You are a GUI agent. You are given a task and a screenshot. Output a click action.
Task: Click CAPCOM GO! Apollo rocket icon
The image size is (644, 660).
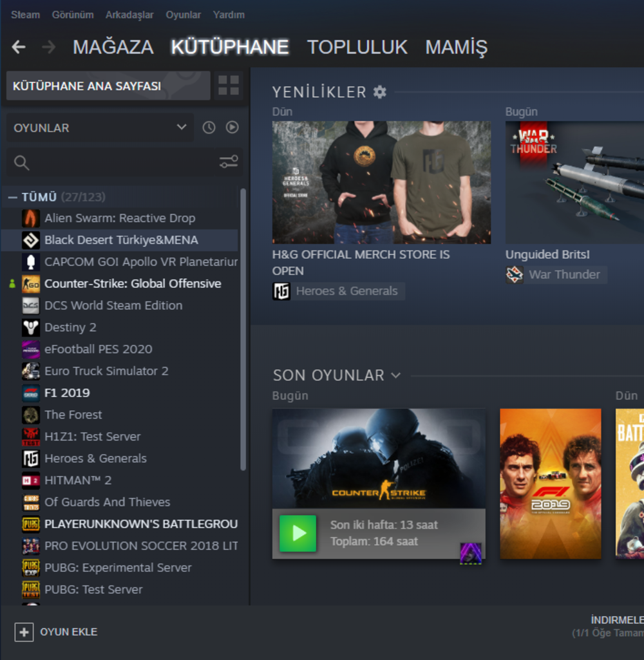coord(31,262)
